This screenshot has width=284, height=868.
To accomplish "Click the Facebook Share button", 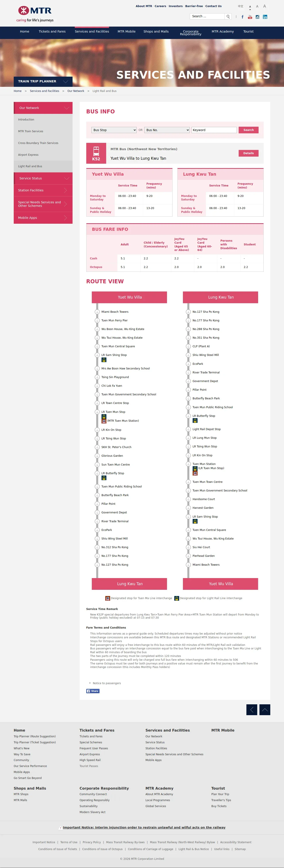I will (93, 691).
